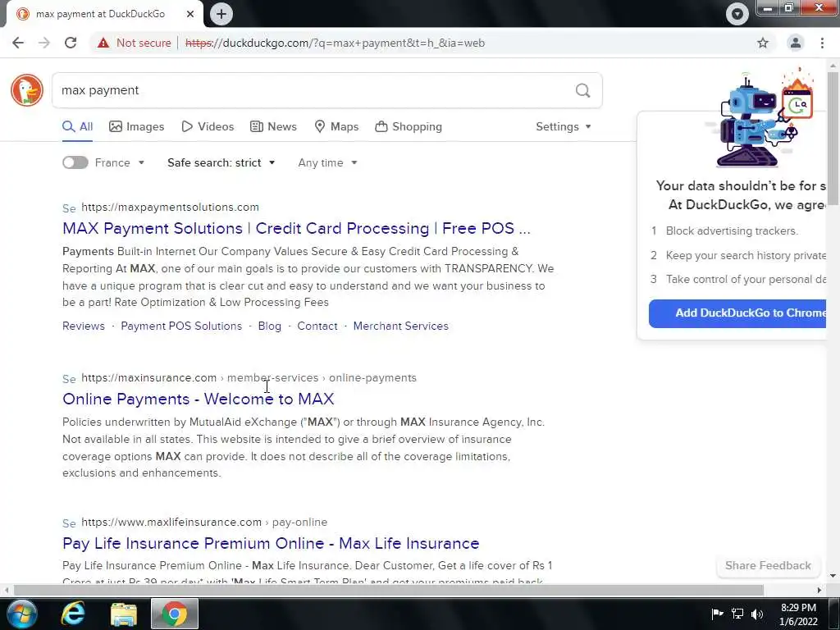Launch Internet Explorer from taskbar
The height and width of the screenshot is (630, 840).
[x=73, y=614]
